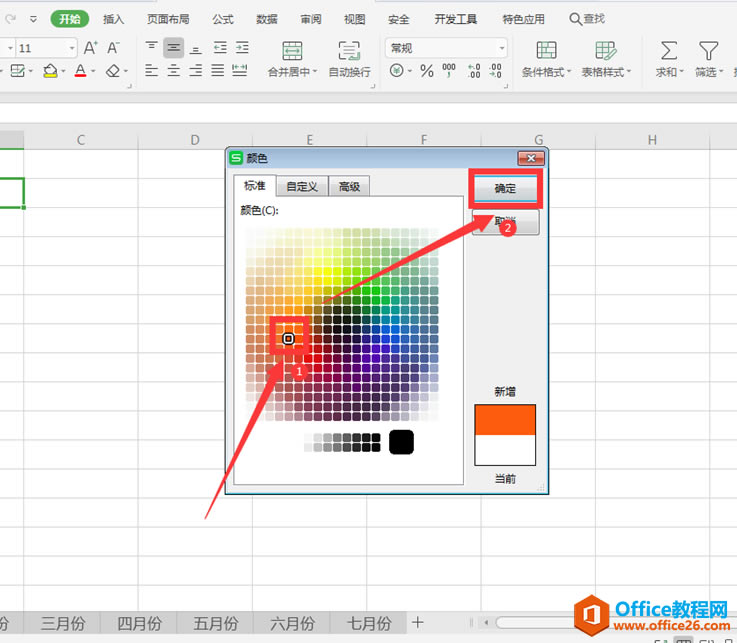Open the quick access toolbar customize arrow
The width and height of the screenshot is (737, 643).
point(33,19)
